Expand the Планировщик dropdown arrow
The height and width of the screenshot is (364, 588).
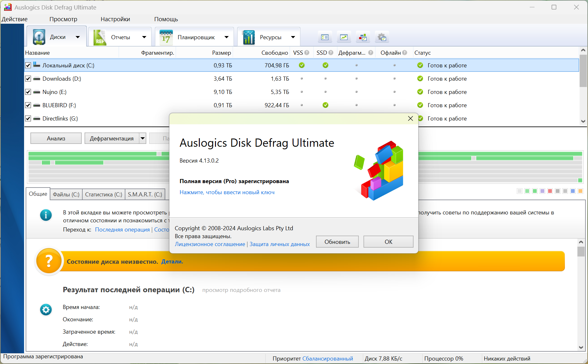[x=226, y=37]
